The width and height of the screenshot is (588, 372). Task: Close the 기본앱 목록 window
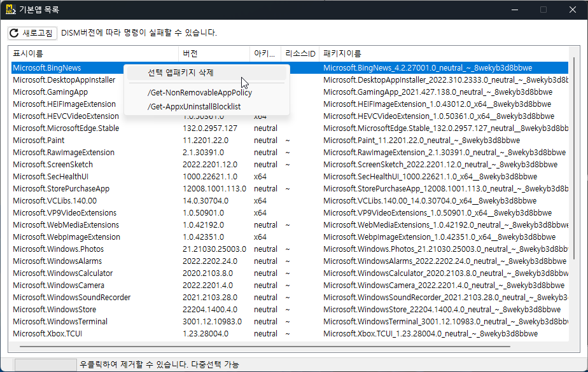[573, 10]
